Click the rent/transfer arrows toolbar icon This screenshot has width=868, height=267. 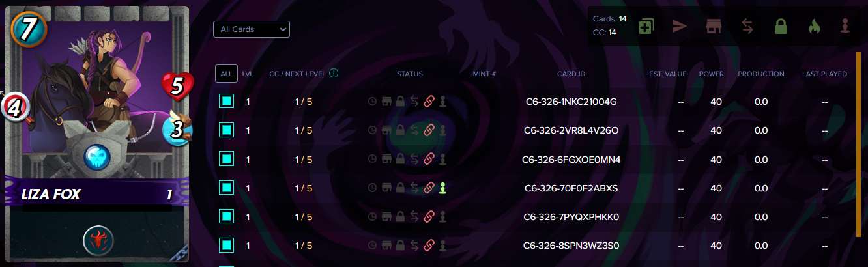pos(747,26)
